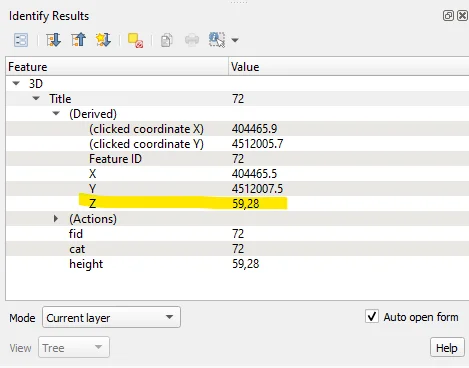Collapse the (Derived) group
The image size is (469, 368).
pos(56,114)
